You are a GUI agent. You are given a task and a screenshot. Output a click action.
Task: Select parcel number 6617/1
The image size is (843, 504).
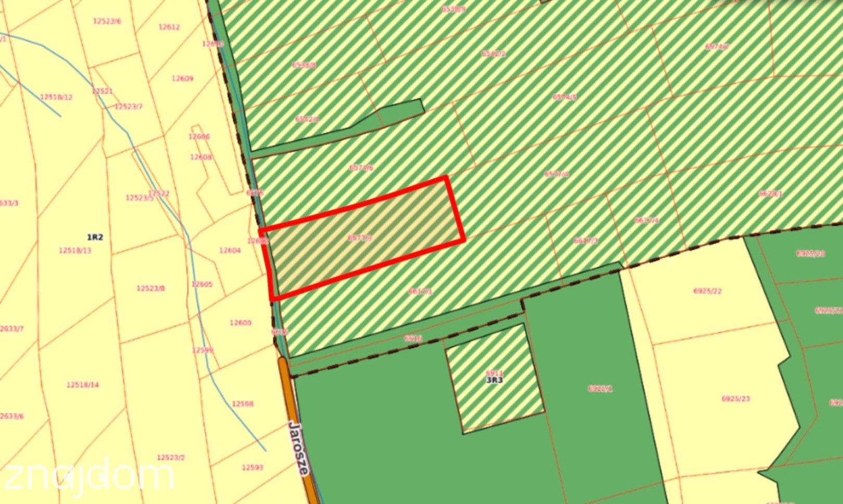pos(420,292)
